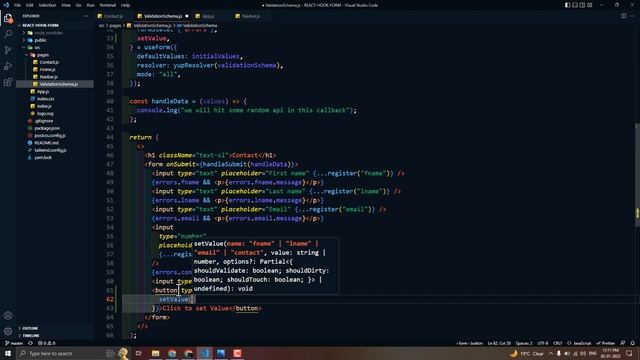Screen dimensions: 640x360
Task: Open the Selection menu
Action: 47,5
